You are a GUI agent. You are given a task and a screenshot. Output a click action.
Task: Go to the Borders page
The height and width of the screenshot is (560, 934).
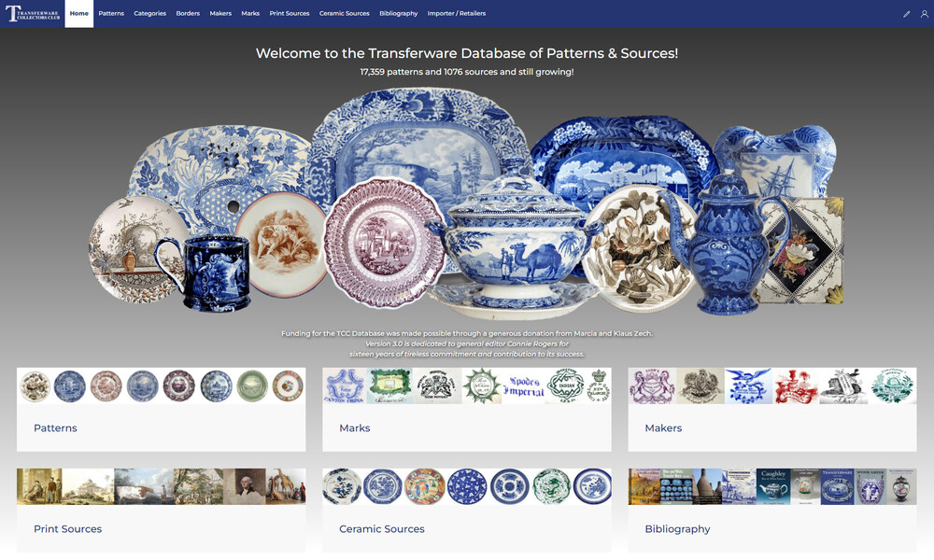click(x=188, y=14)
